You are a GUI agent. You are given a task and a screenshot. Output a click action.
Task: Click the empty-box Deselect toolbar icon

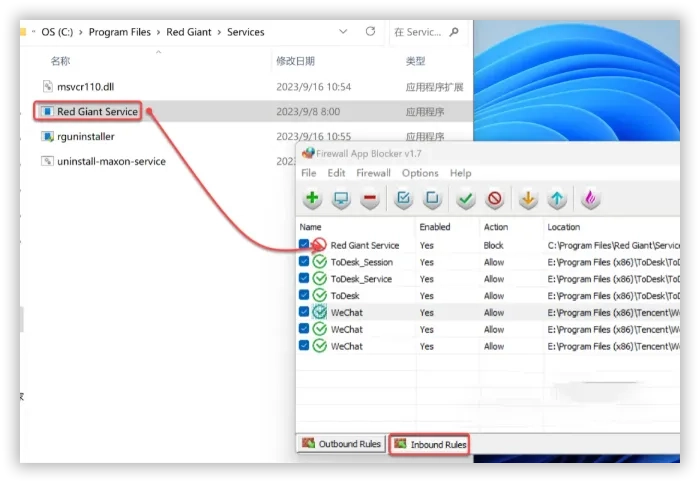pos(432,198)
